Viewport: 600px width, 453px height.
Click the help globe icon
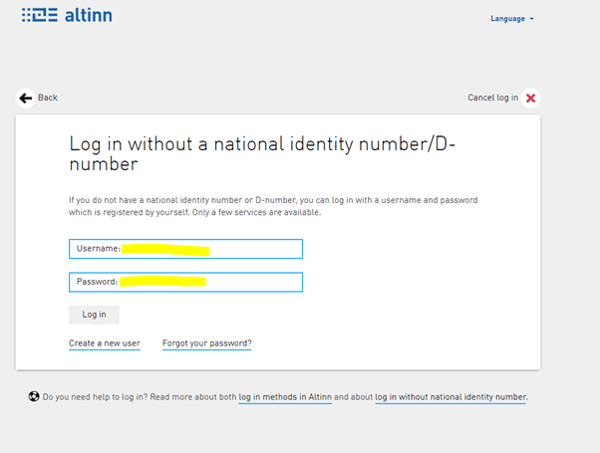(x=34, y=397)
